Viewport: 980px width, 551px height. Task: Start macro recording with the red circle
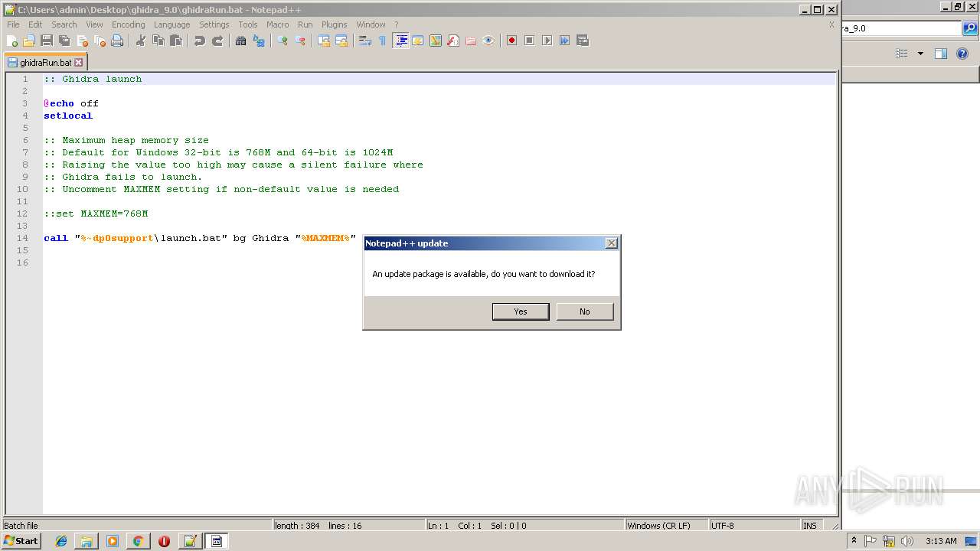pyautogui.click(x=512, y=41)
